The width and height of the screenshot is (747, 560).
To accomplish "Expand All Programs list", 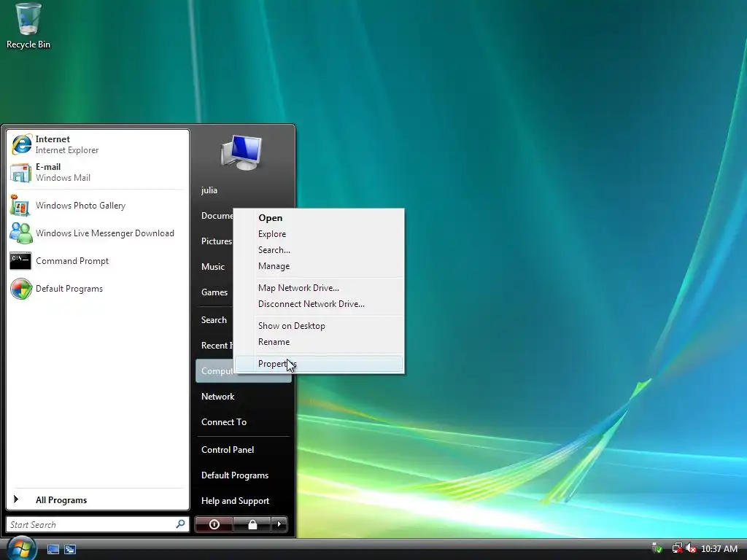I will click(98, 500).
